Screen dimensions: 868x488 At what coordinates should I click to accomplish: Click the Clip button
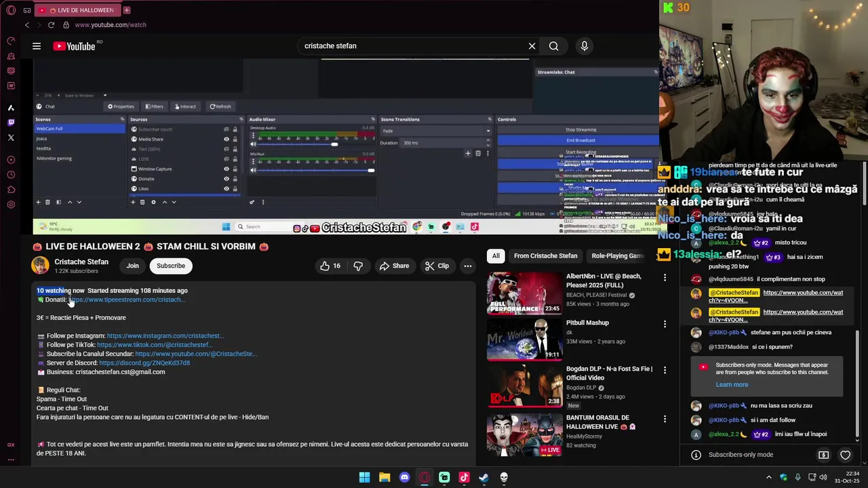coord(437,266)
